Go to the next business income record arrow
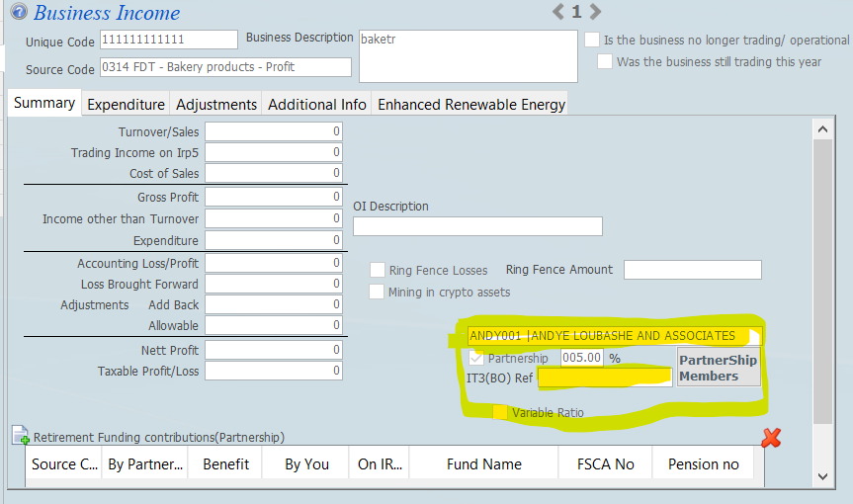The height and width of the screenshot is (504, 853). tap(596, 12)
